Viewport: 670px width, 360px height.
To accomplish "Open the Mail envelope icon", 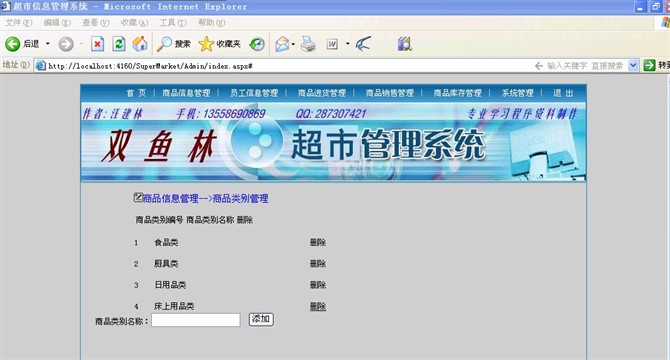I will (282, 44).
